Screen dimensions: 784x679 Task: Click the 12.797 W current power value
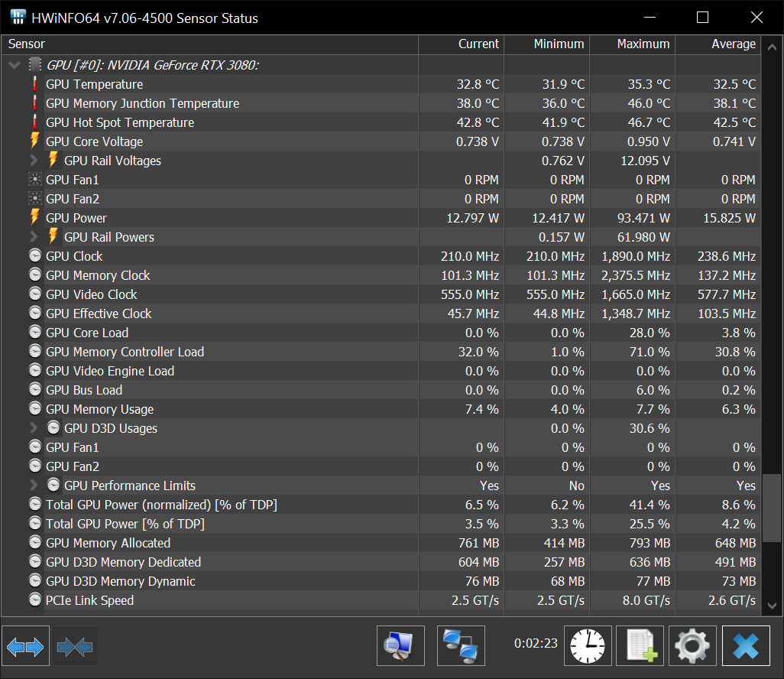[472, 218]
